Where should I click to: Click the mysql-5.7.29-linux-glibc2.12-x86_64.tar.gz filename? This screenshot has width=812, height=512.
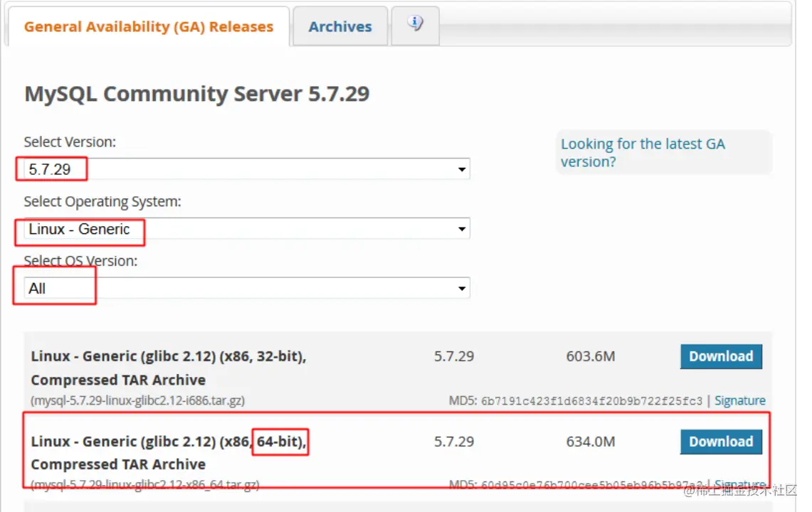[145, 484]
